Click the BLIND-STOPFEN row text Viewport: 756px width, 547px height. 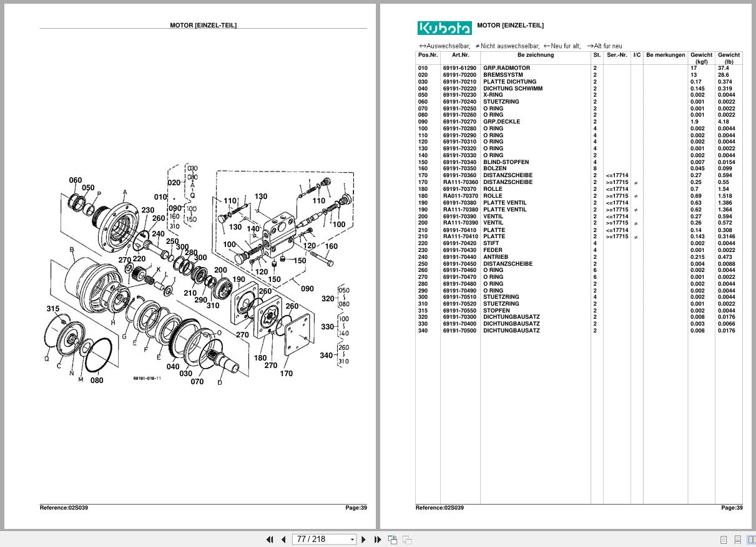coord(506,162)
